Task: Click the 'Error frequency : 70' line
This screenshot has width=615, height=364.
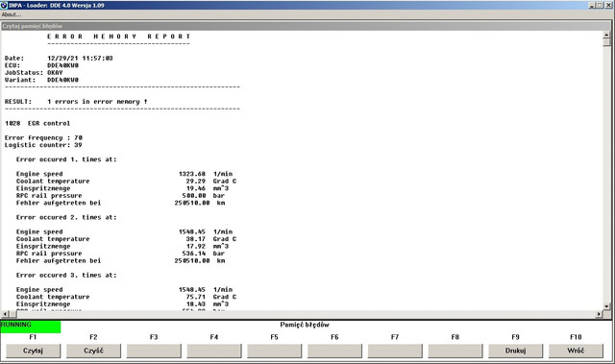Action: click(43, 137)
